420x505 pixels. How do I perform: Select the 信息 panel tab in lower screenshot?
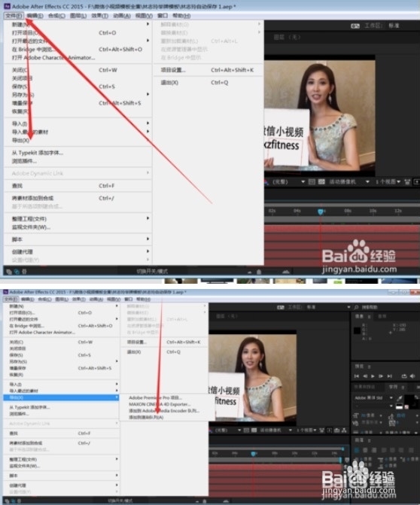360,316
